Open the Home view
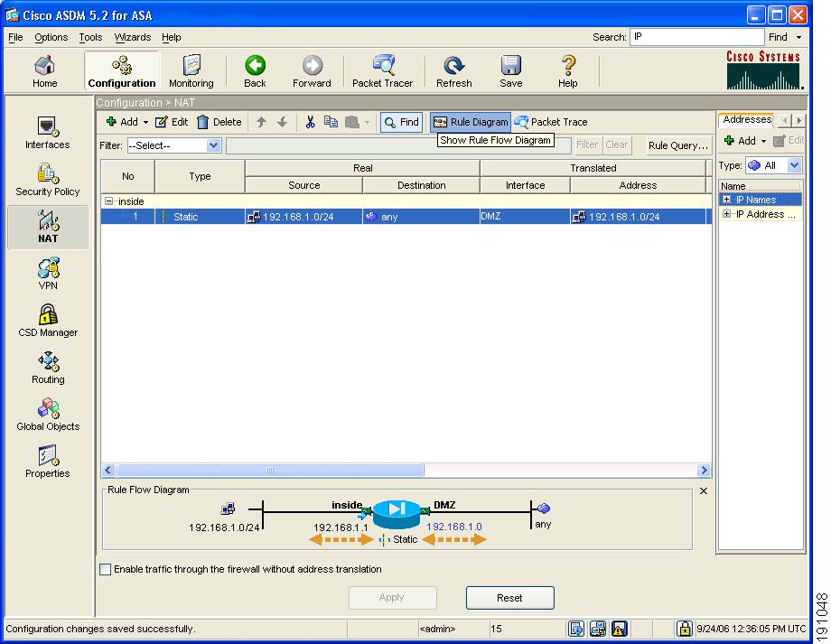831x644 pixels. [44, 71]
